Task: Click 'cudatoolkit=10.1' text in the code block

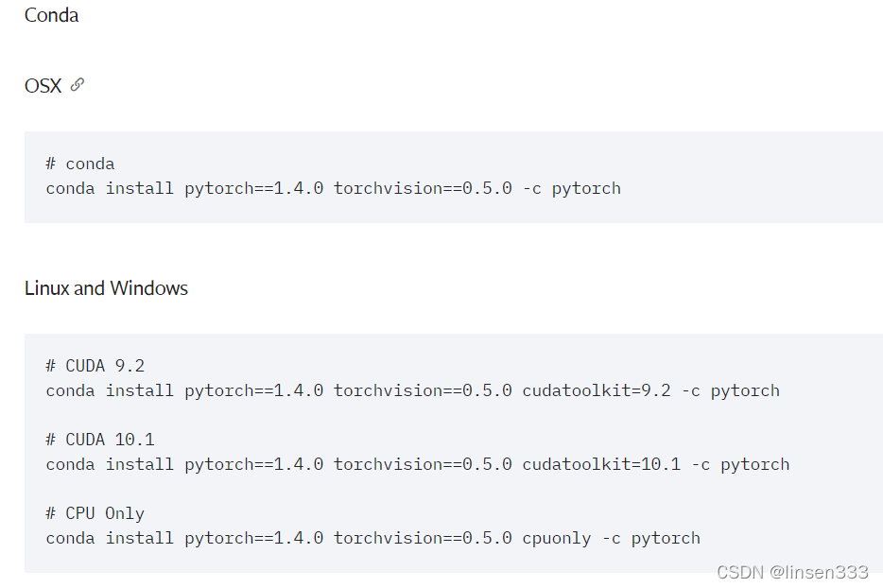Action: point(601,464)
